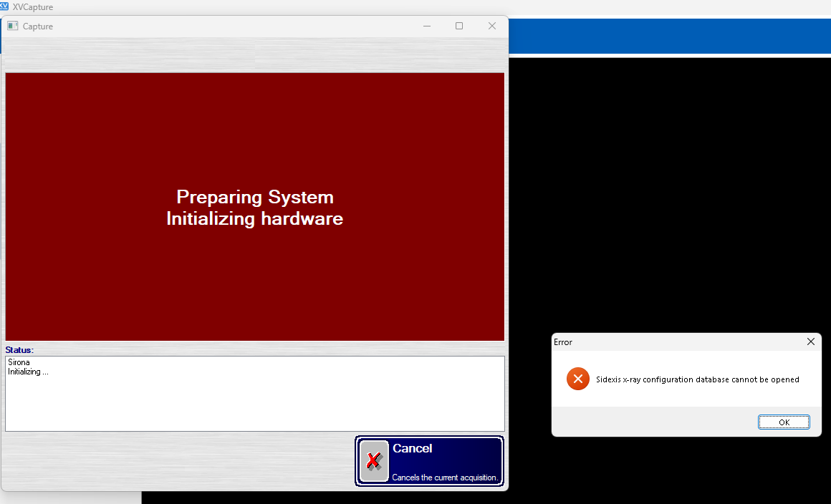This screenshot has width=831, height=504.
Task: Close the Capture window
Action: (492, 26)
